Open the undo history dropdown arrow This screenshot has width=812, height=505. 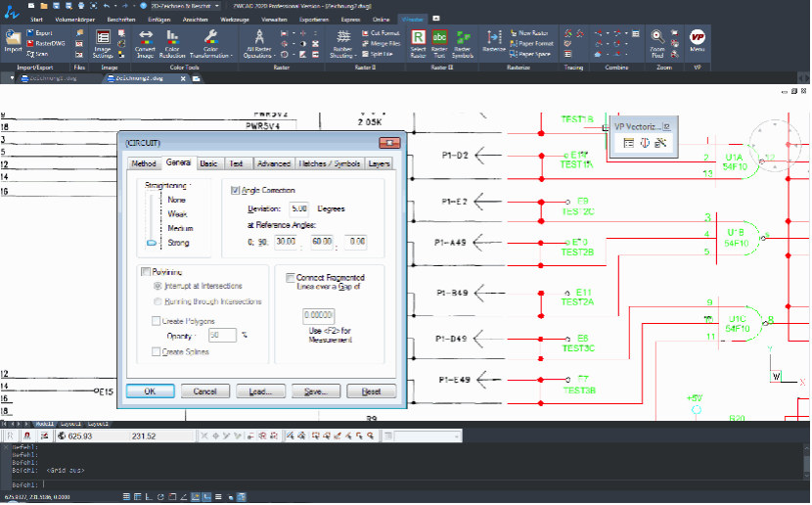(x=115, y=6)
